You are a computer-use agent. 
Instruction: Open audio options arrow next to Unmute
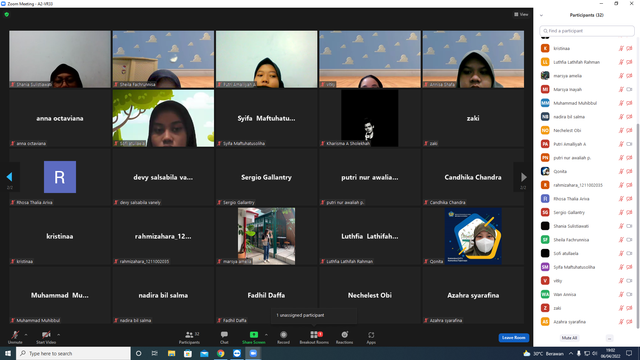point(26,335)
